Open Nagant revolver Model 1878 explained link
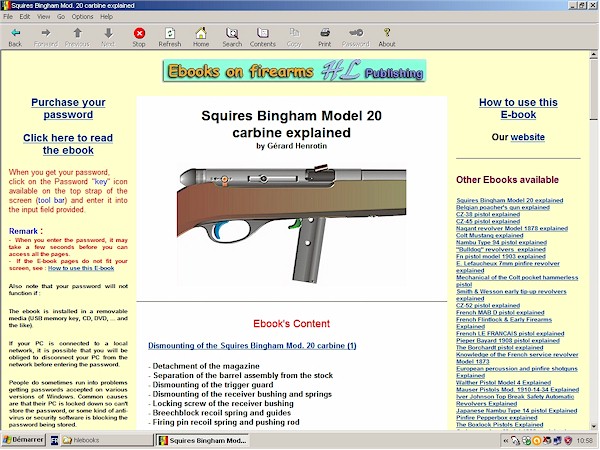The image size is (600, 450). [512, 228]
